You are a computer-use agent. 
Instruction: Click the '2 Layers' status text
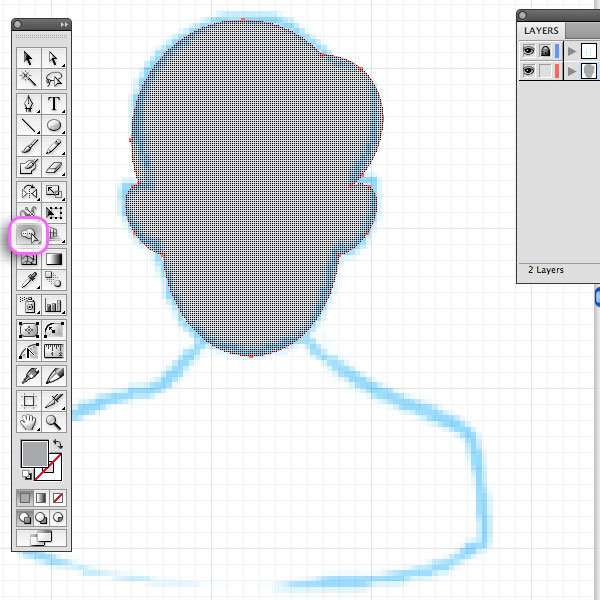(546, 270)
